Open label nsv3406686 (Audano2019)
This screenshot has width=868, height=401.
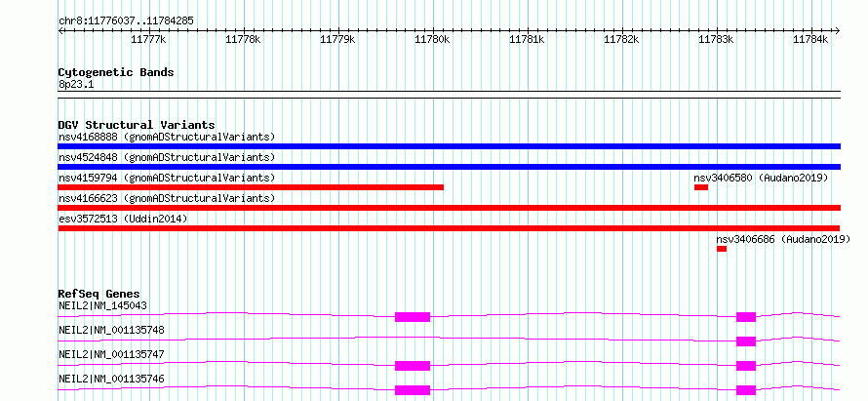pyautogui.click(x=783, y=239)
